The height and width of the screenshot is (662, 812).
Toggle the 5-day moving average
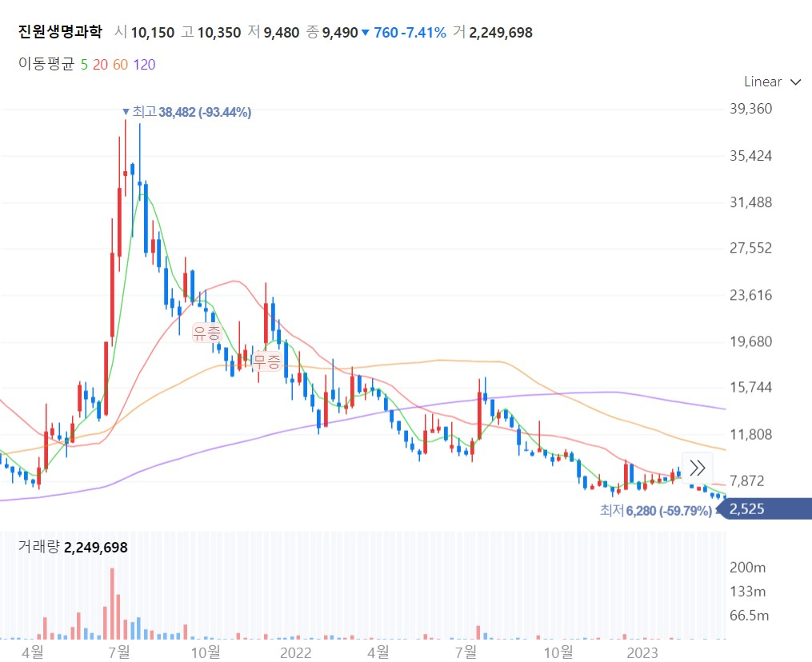(x=84, y=65)
